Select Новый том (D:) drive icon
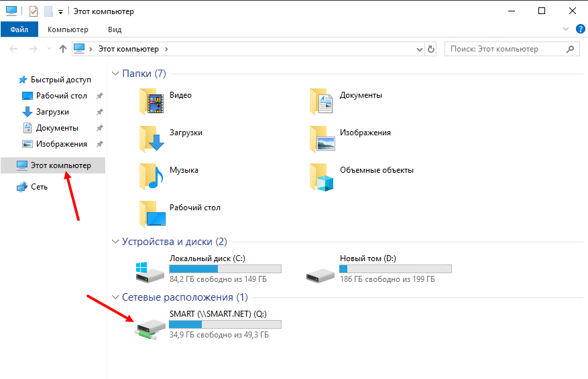Image resolution: width=588 pixels, height=379 pixels. coord(320,271)
